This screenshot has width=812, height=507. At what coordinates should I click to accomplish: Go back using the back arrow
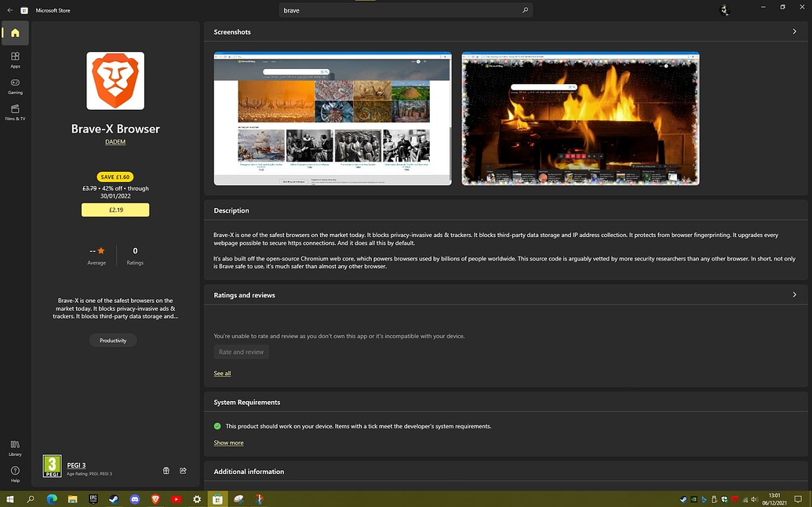click(9, 10)
